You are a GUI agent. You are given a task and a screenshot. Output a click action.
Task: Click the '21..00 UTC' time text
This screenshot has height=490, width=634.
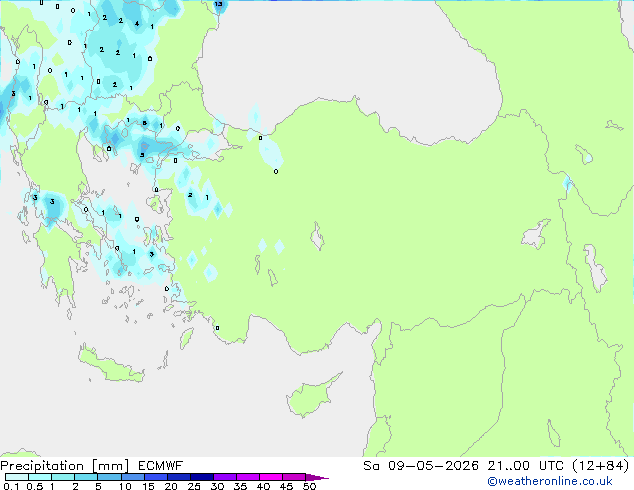525,466
